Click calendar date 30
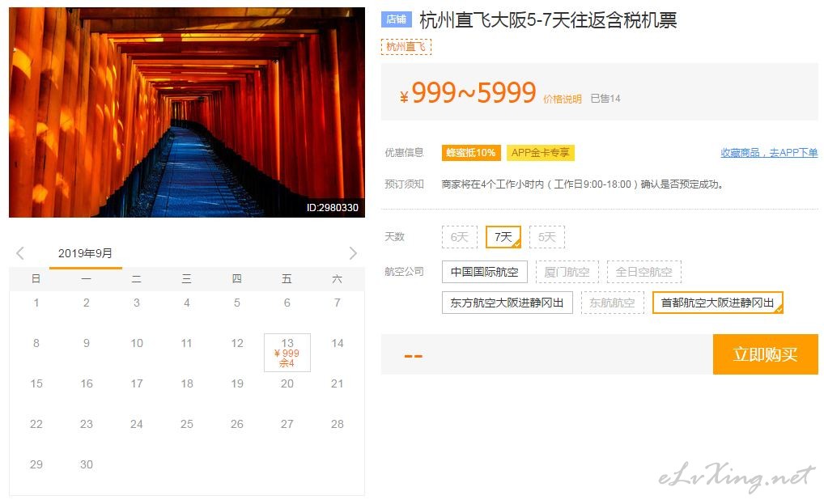This screenshot has height=504, width=824. click(87, 464)
